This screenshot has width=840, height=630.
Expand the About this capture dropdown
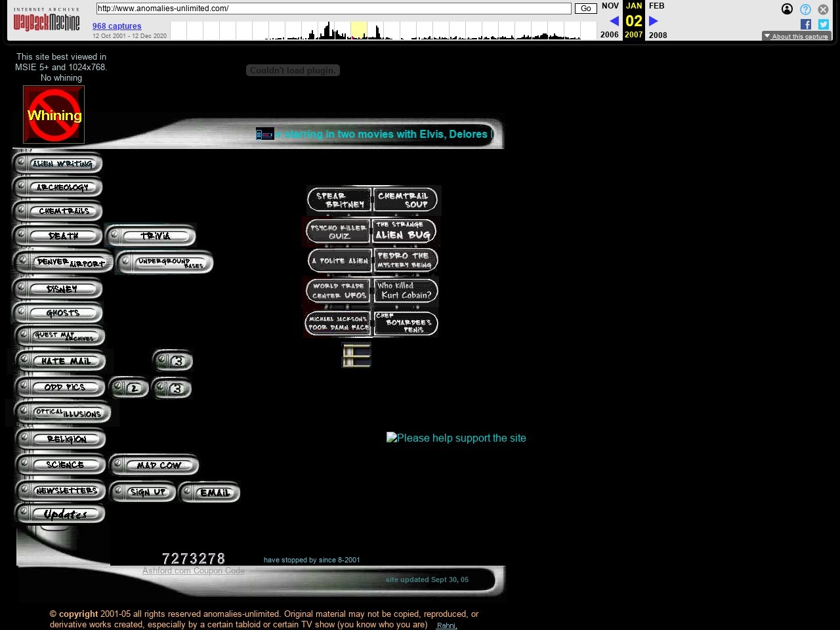point(796,36)
